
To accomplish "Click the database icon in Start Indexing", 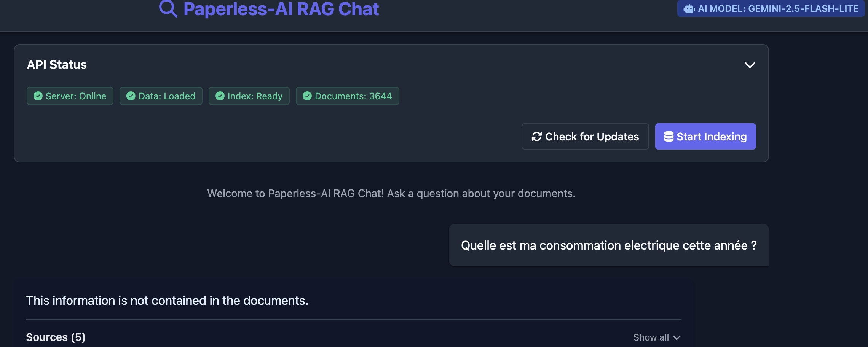I will pos(669,137).
